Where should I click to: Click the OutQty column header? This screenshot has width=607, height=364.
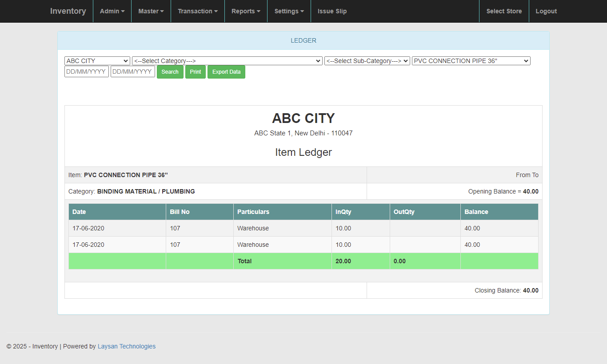click(425, 212)
